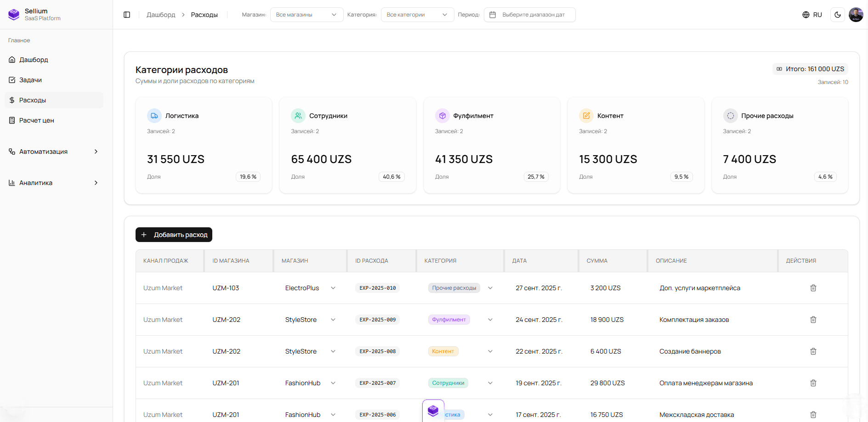Viewport: 868px width, 422px height.
Task: Switch to dark mode with moon icon
Action: (x=838, y=15)
